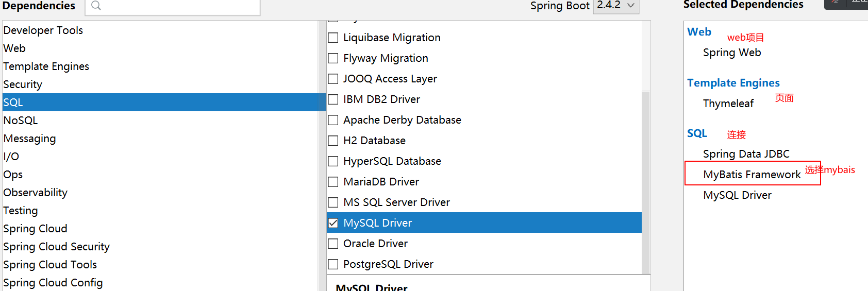Image resolution: width=868 pixels, height=291 pixels.
Task: Check the Flyway Migration checkbox
Action: pyautogui.click(x=333, y=58)
